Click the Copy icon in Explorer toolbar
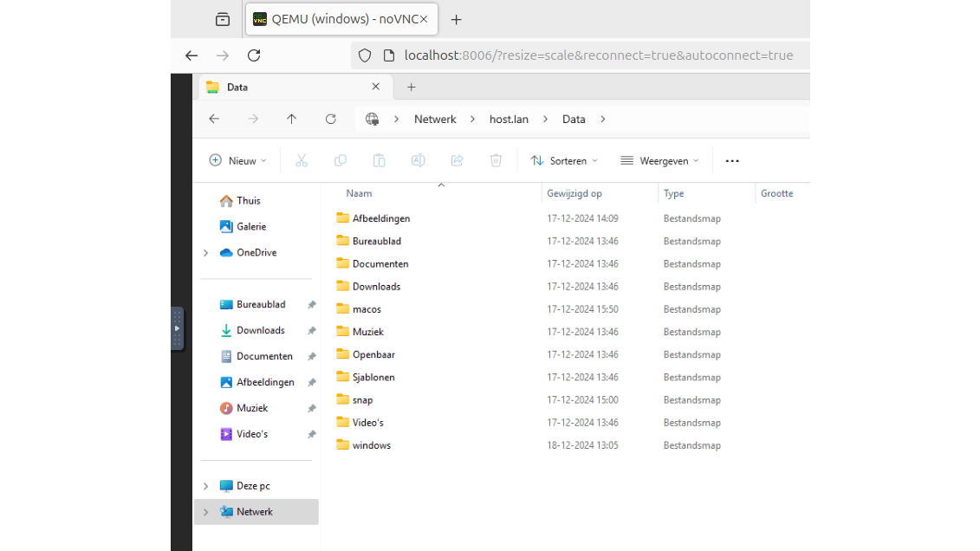 pos(340,160)
